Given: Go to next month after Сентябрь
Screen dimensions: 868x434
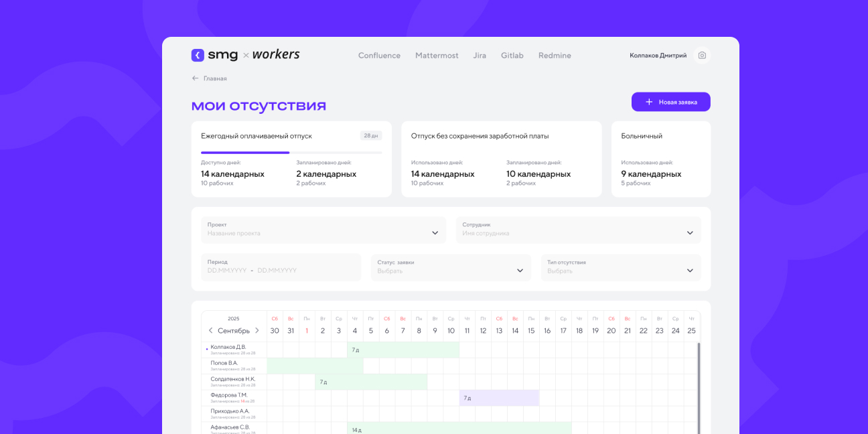Looking at the screenshot, I should [257, 331].
